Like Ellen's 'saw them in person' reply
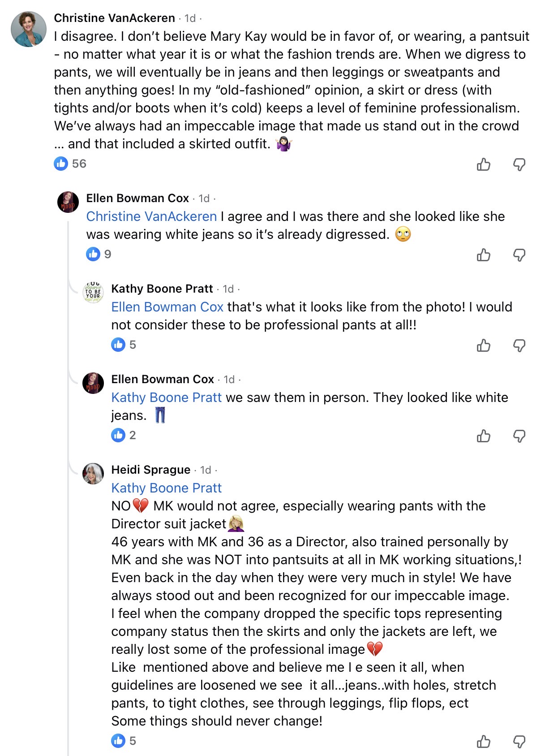Image resolution: width=541 pixels, height=756 pixels. pos(484,436)
